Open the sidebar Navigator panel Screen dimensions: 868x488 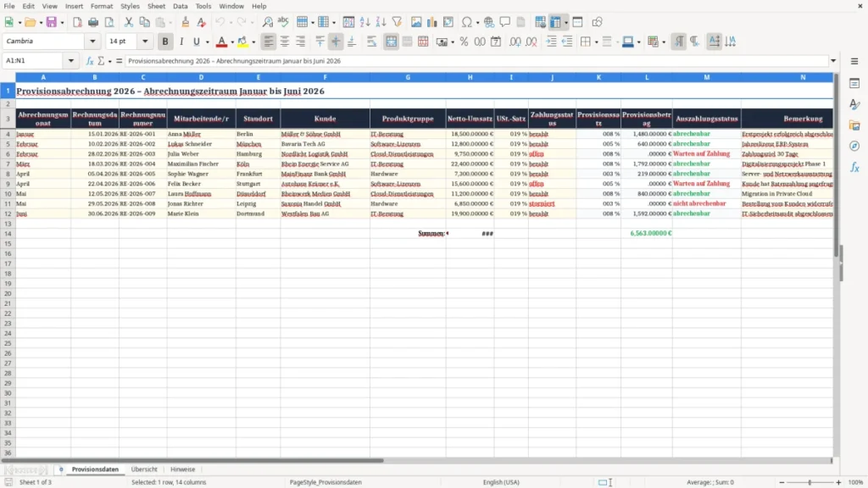click(x=854, y=146)
